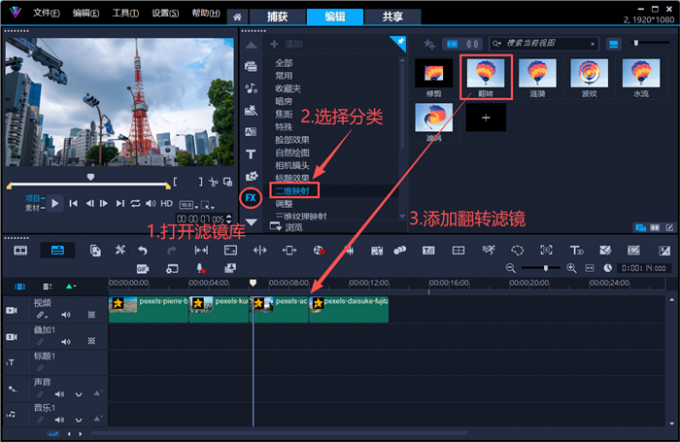This screenshot has width=680, height=442.
Task: Select the pexels-daisuke-fujita clip on timeline
Action: pos(349,309)
